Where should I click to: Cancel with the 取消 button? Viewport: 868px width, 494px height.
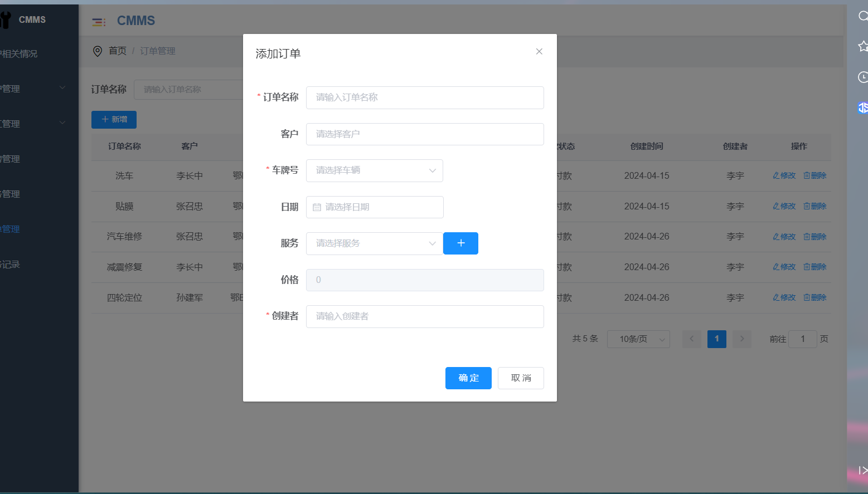pyautogui.click(x=521, y=378)
